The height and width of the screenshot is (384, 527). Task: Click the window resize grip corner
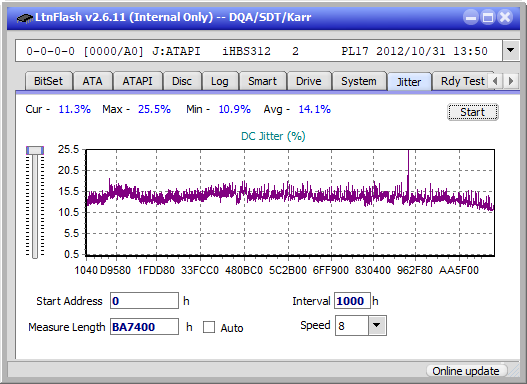pyautogui.click(x=513, y=371)
